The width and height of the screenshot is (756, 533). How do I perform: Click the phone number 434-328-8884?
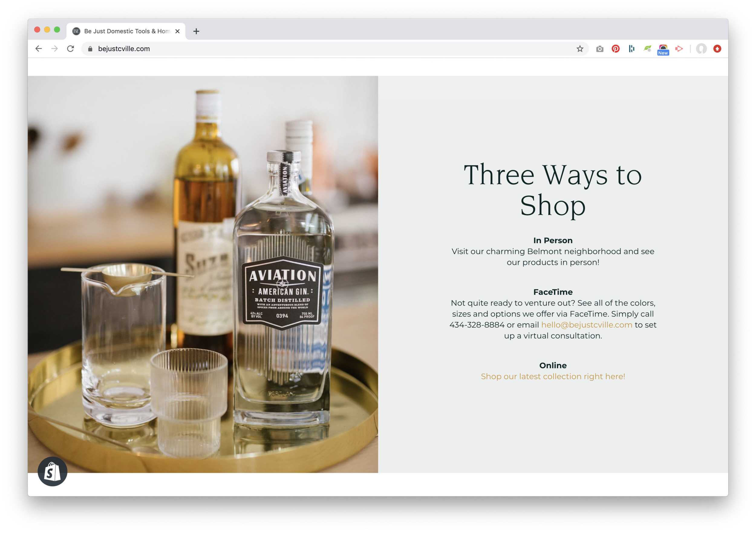(x=477, y=325)
